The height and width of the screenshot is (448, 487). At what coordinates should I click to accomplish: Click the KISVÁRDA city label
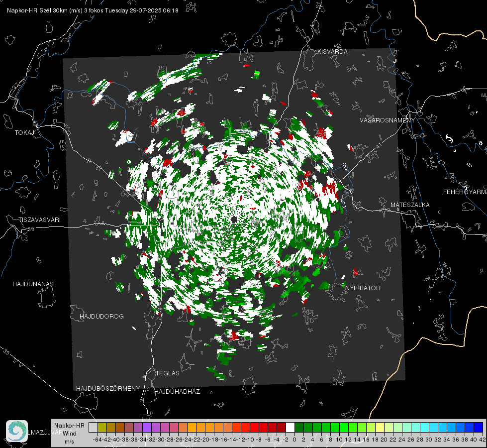[x=332, y=52]
